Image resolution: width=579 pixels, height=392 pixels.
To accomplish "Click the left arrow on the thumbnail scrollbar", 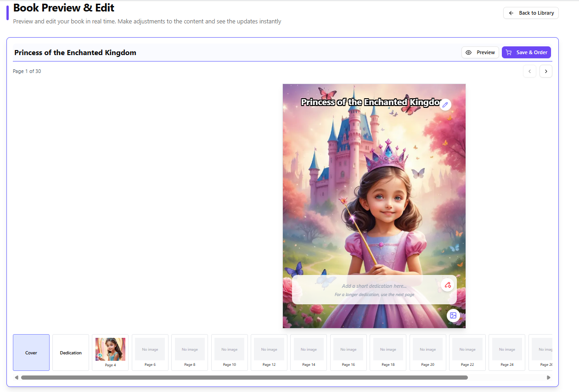I will click(x=16, y=377).
